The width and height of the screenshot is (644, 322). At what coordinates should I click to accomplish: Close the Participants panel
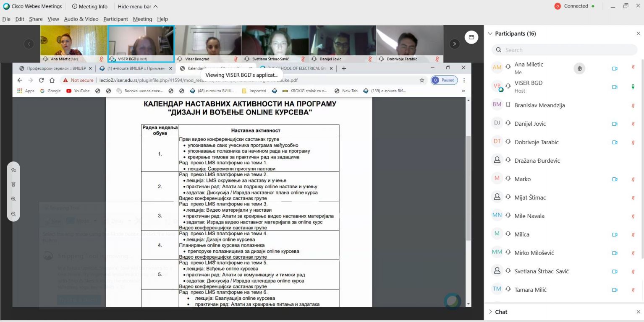639,34
